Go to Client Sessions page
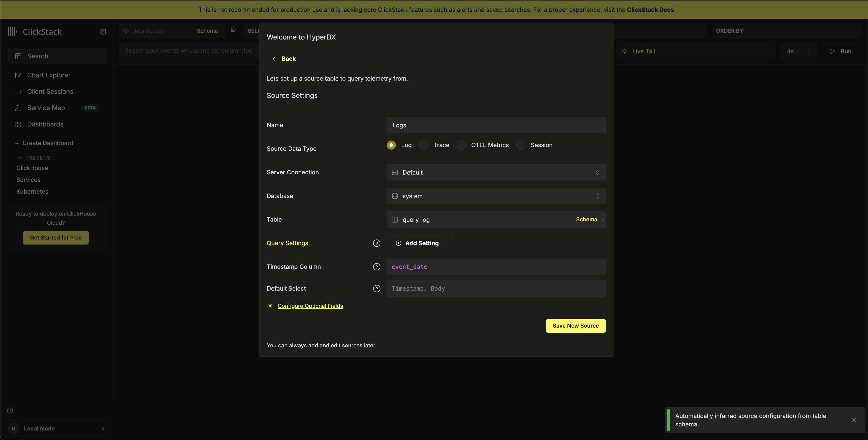 [50, 91]
